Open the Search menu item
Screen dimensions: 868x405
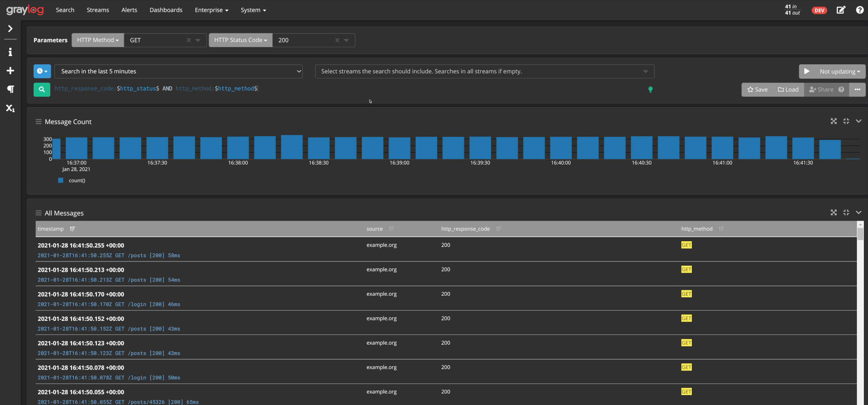(65, 10)
